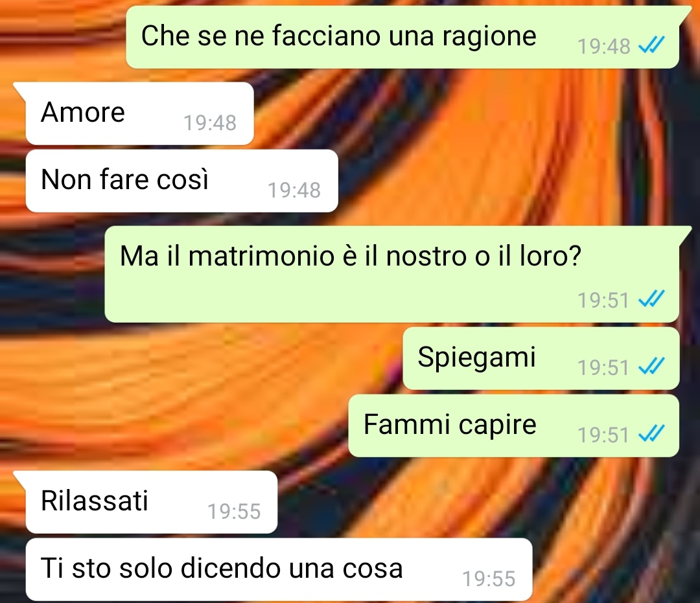This screenshot has height=603, width=700.
Task: Tap the 'Fammi capire' message bubble
Action: pyautogui.click(x=514, y=426)
